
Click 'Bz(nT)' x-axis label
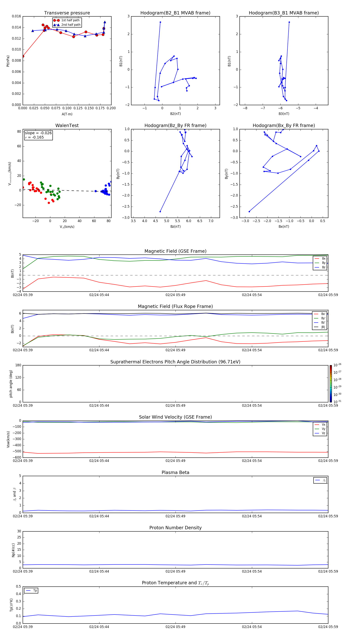pyautogui.click(x=175, y=227)
